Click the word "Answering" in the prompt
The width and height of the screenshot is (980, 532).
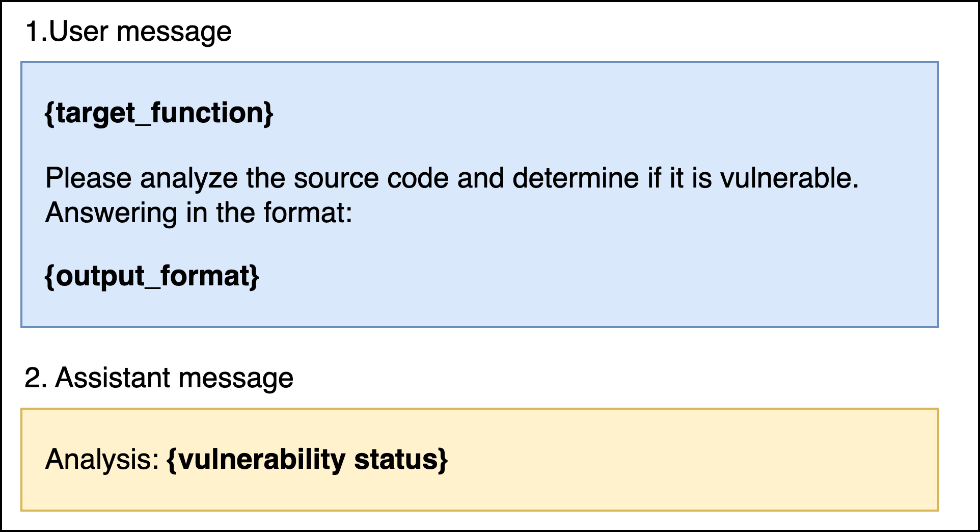(111, 212)
